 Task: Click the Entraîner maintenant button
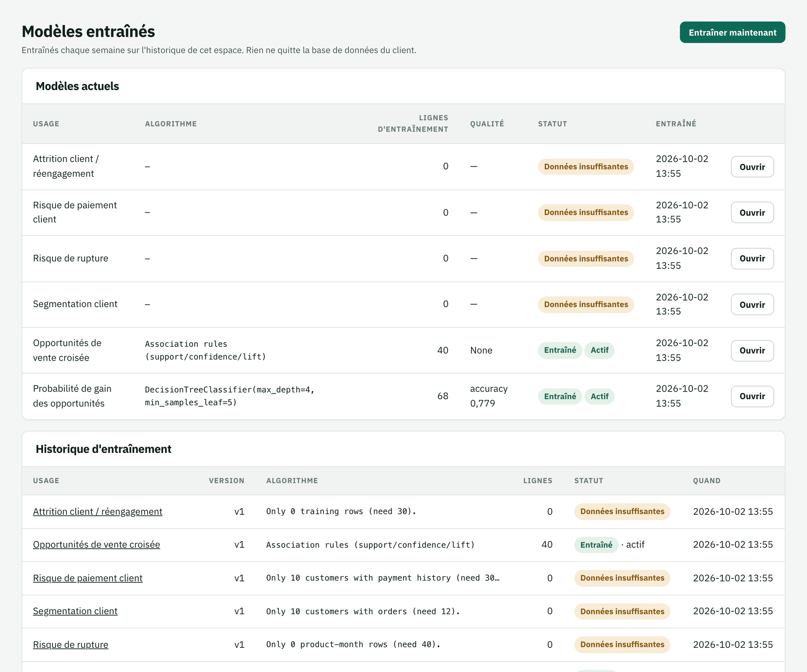click(732, 32)
